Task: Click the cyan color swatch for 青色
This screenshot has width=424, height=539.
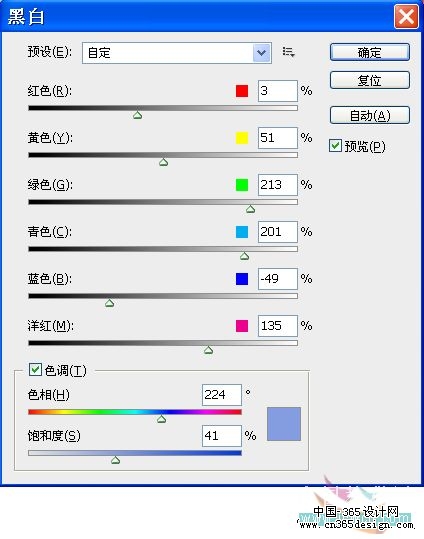Action: tap(242, 232)
